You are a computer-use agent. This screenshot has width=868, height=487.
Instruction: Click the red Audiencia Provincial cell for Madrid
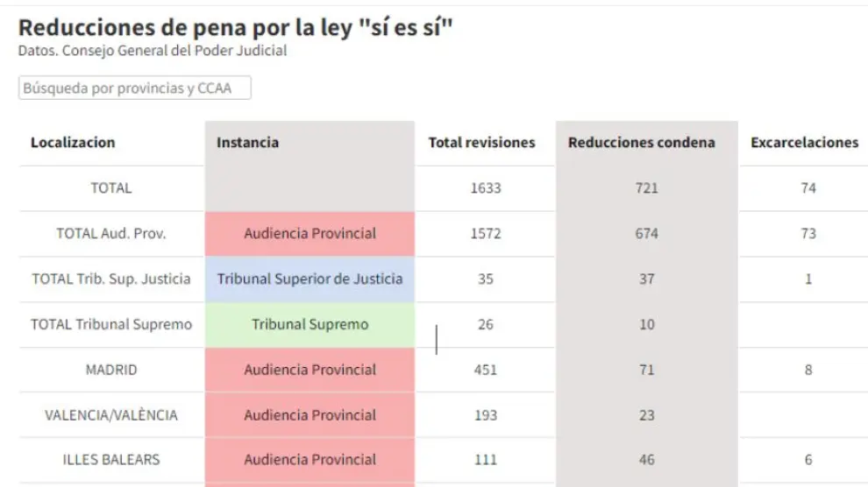pyautogui.click(x=309, y=370)
